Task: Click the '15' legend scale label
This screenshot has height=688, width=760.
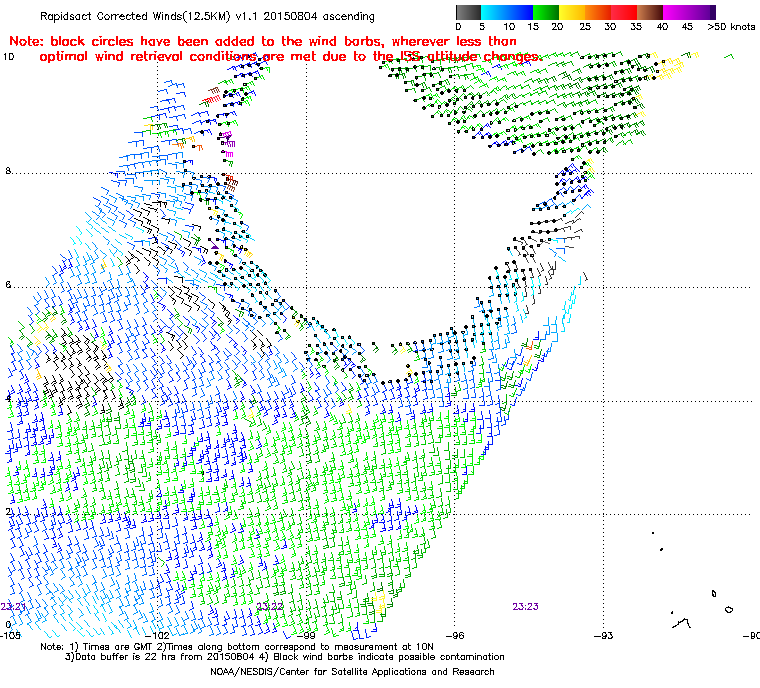Action: point(533,27)
